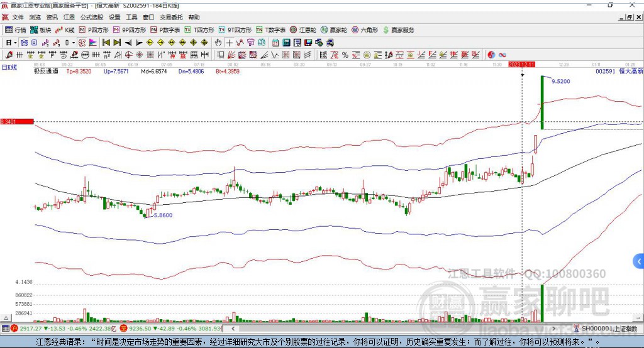The image size is (644, 348).
Task: Click the percent sign tool
Action: pyautogui.click(x=345, y=55)
